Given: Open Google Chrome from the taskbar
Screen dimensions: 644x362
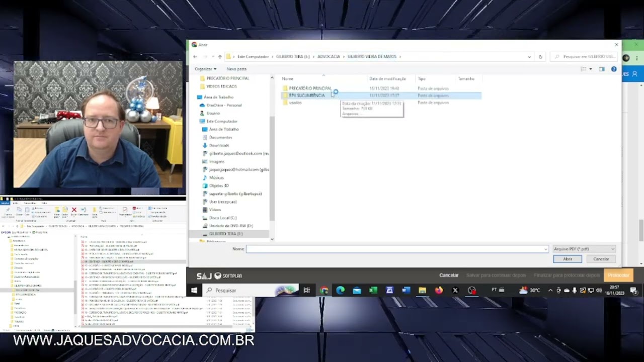Looking at the screenshot, I should pyautogui.click(x=324, y=290).
